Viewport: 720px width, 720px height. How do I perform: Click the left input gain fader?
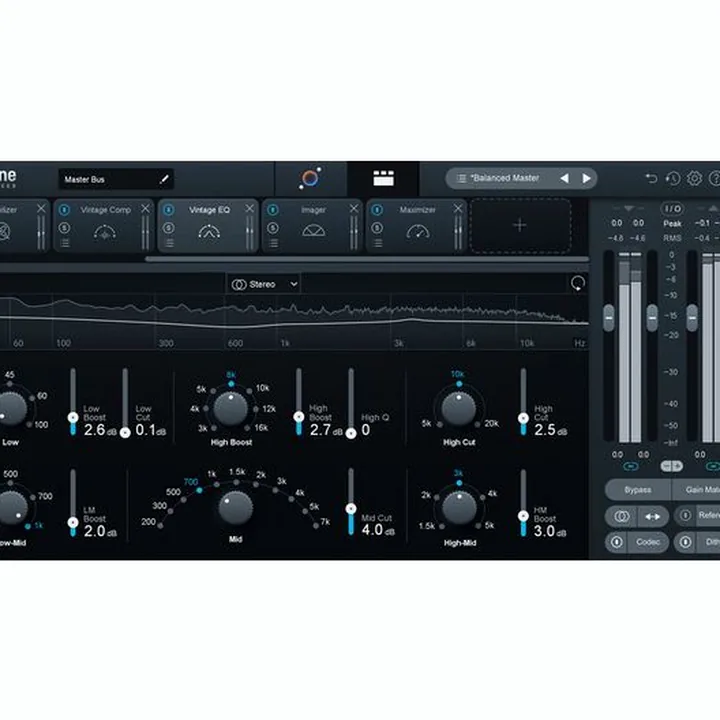[x=609, y=317]
